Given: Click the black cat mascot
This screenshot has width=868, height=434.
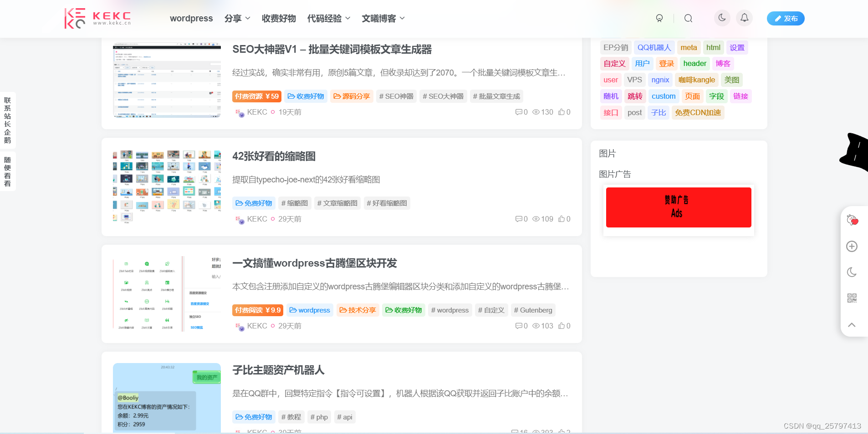Looking at the screenshot, I should (855, 152).
